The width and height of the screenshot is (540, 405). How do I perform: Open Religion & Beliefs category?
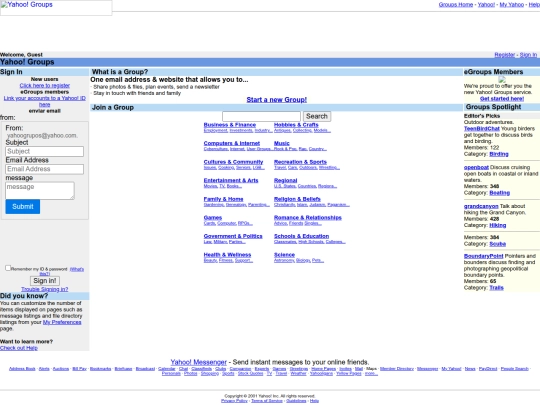pyautogui.click(x=297, y=199)
